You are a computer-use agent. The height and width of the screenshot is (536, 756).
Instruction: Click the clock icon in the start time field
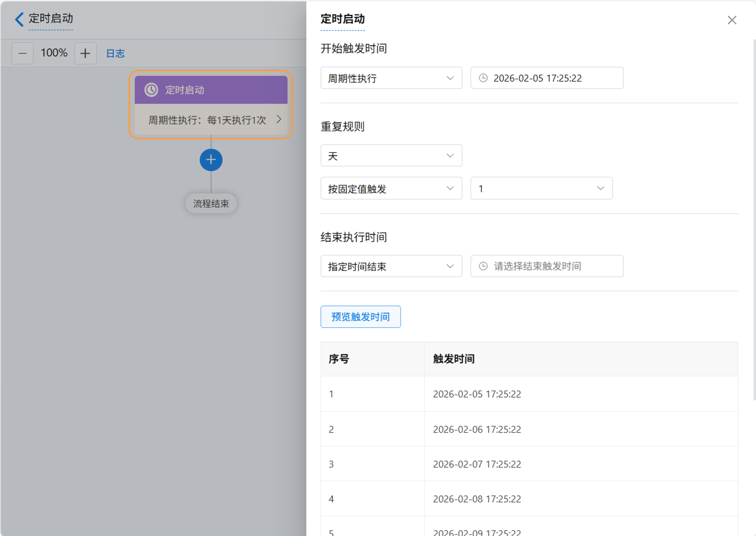coord(483,78)
